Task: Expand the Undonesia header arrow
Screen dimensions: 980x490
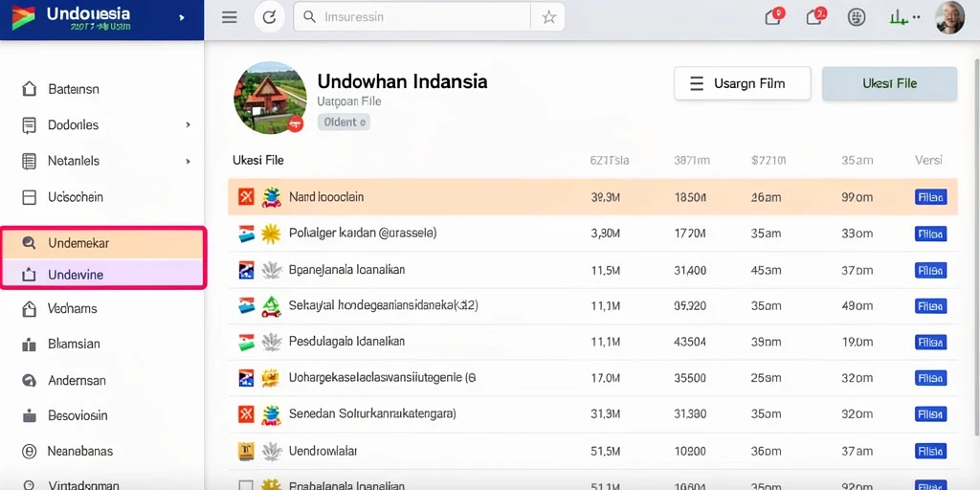Action: (182, 17)
